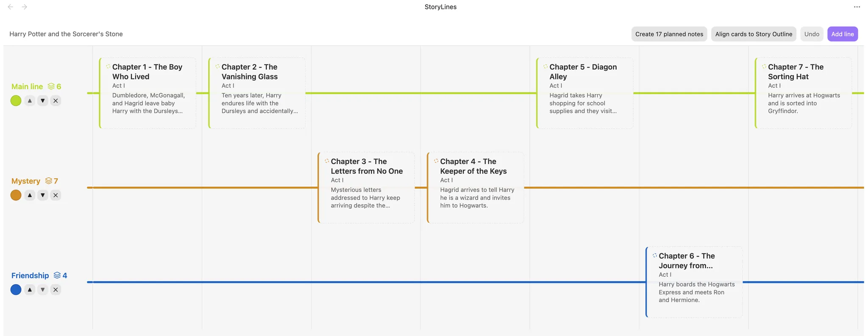Open the orange Mystery line color swatch
Viewport: 868px width, 336px height.
(x=16, y=195)
